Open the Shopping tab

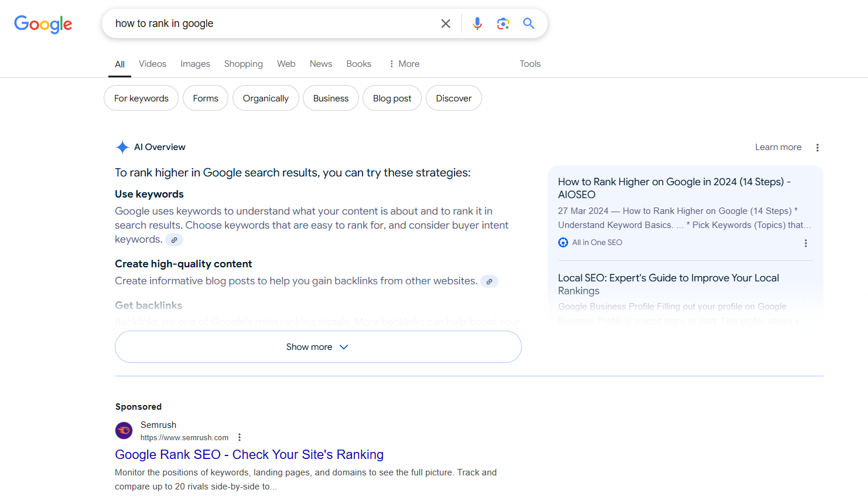coord(244,64)
